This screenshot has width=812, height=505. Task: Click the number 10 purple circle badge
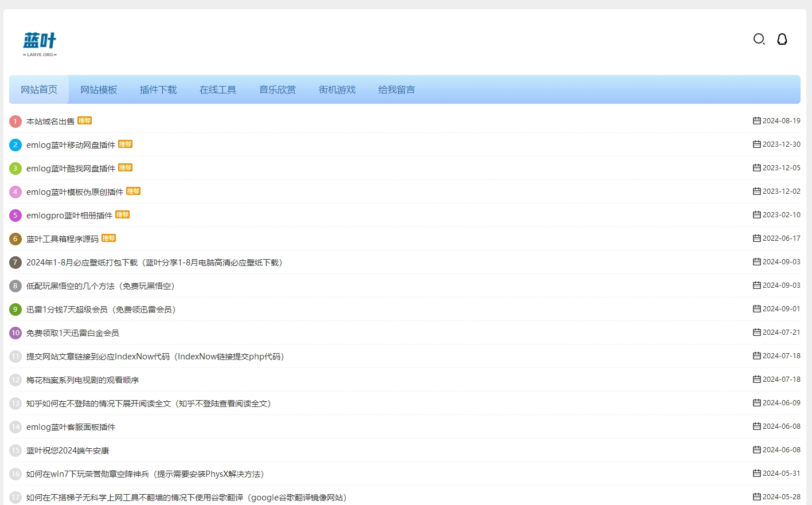15,333
